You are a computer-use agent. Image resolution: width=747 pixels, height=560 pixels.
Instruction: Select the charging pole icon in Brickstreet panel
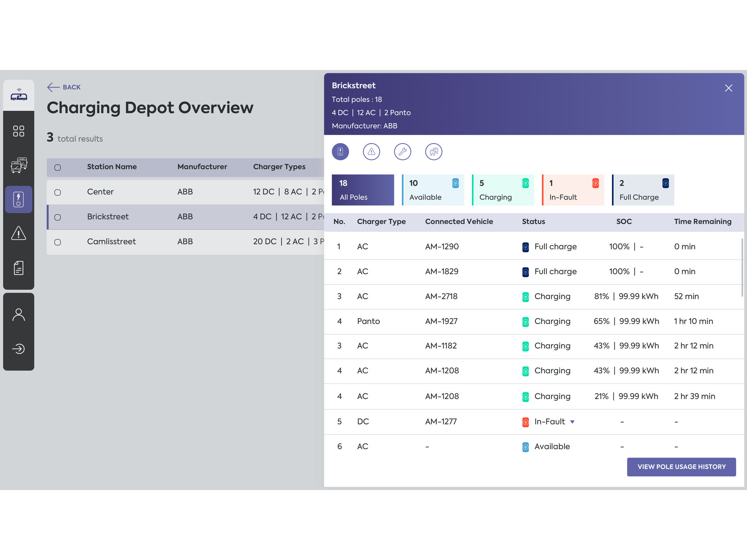(340, 152)
